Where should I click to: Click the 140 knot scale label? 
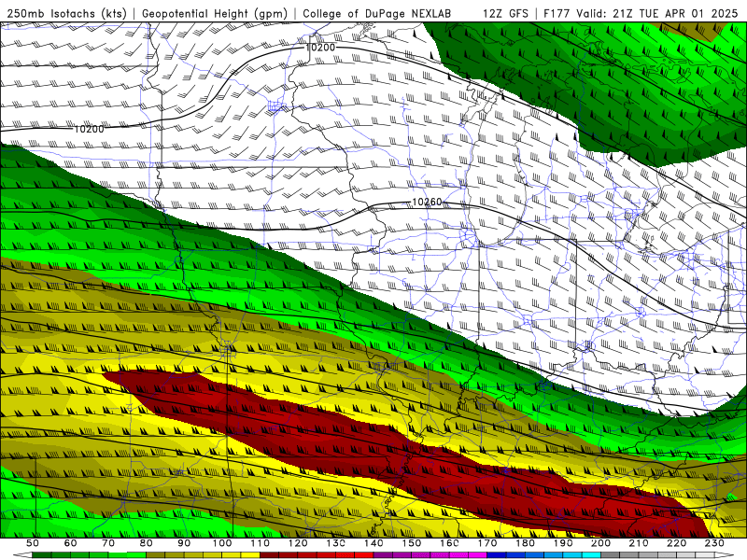[373, 543]
